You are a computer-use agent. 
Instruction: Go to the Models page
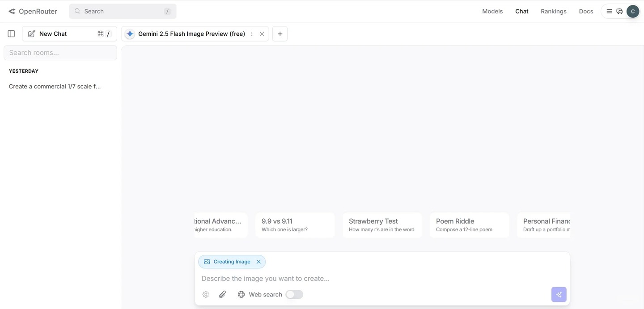pos(492,11)
